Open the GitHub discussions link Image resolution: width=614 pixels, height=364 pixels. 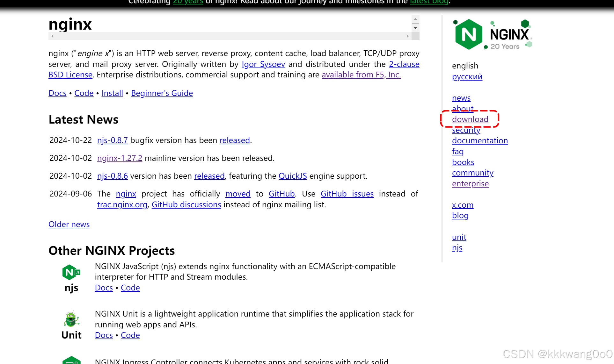tap(186, 204)
